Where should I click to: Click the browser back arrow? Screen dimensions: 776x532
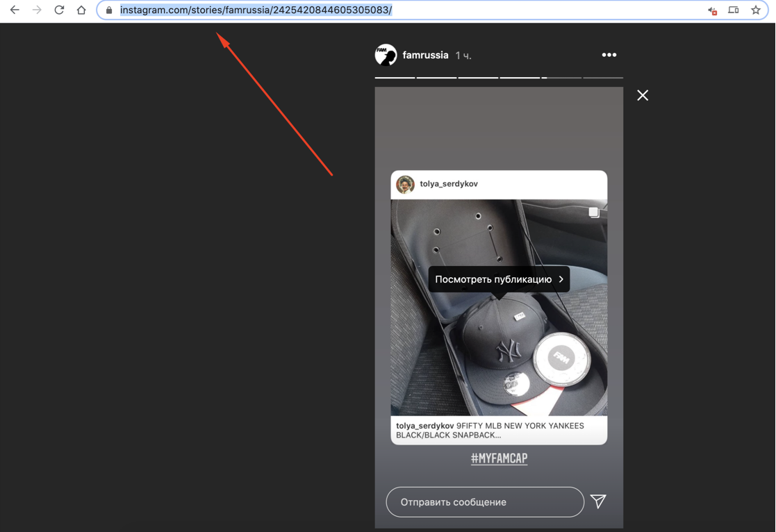[15, 10]
